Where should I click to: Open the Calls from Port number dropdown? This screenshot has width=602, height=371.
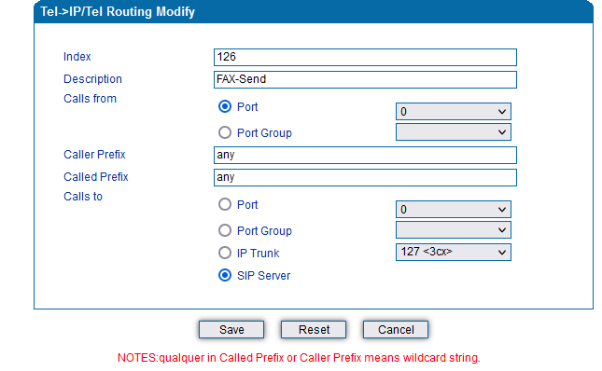coord(453,111)
